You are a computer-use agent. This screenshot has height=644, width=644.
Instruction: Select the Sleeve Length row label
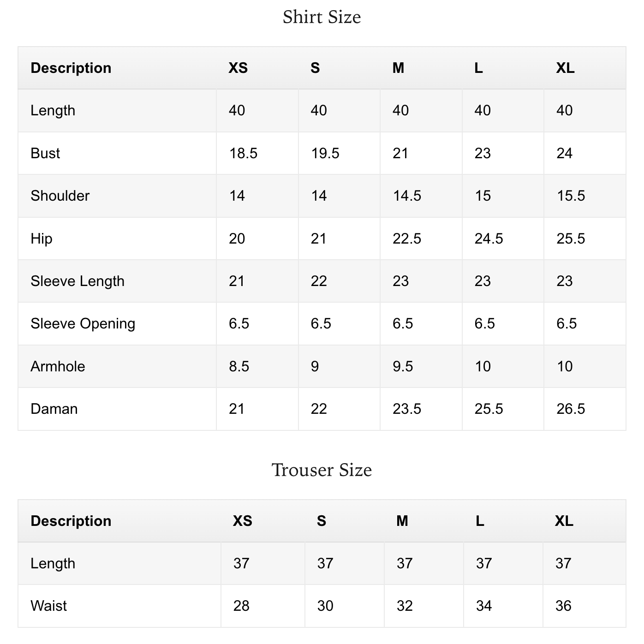[78, 281]
